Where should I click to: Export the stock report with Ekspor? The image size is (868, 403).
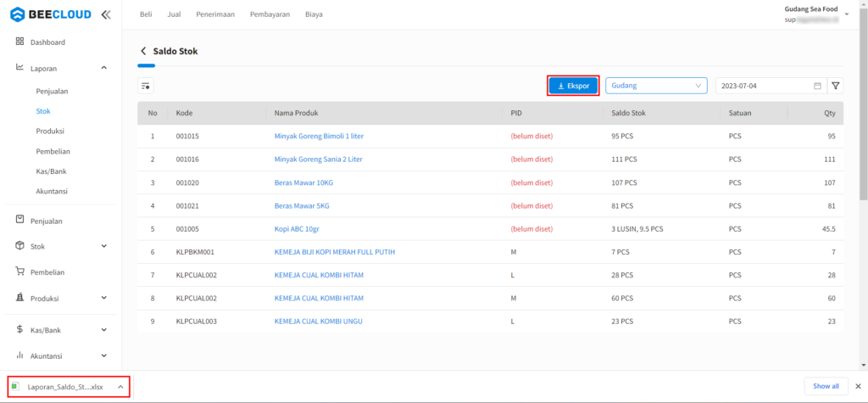pyautogui.click(x=573, y=86)
